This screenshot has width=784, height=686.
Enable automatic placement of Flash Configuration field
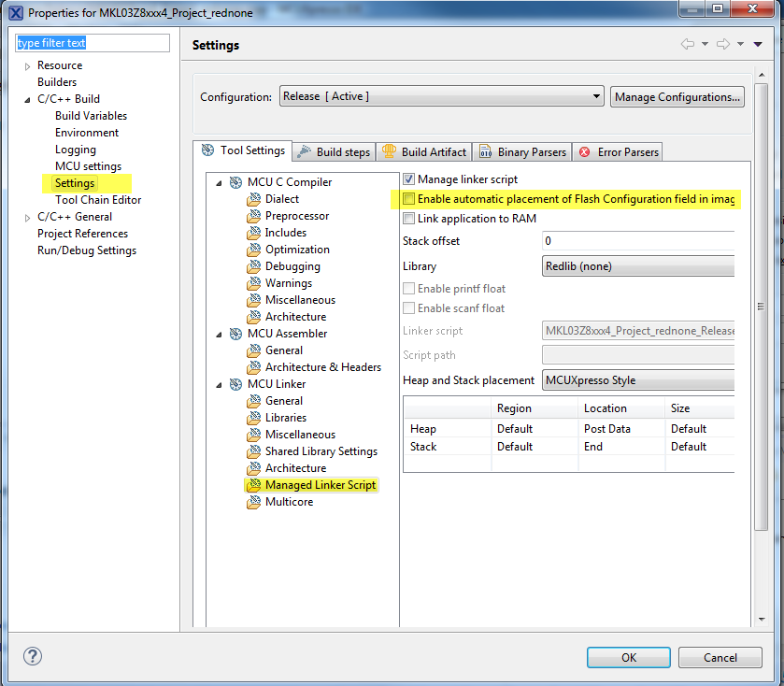(409, 199)
